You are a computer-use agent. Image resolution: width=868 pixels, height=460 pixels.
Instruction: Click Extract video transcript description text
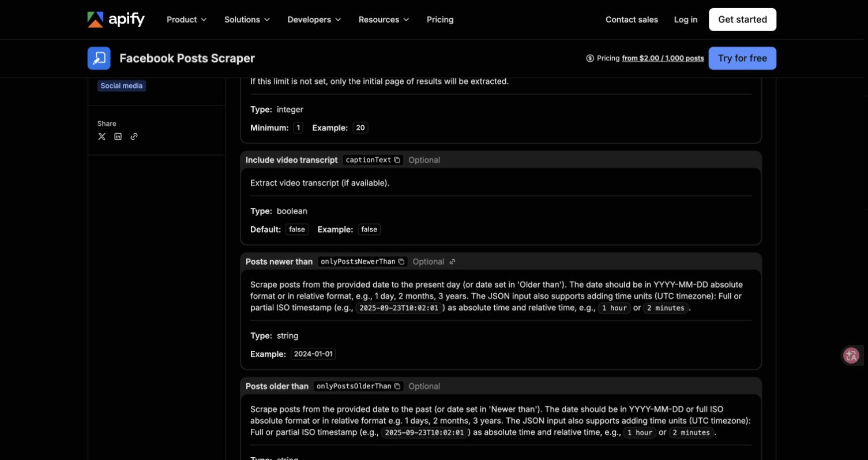[320, 183]
